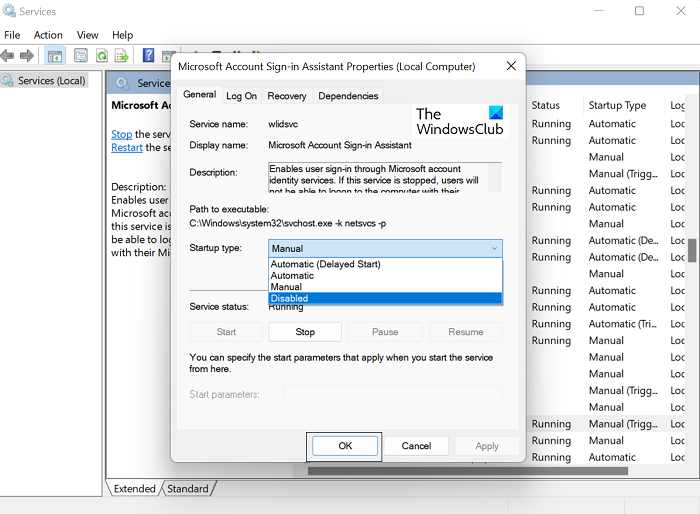Click the blue Help question mark icon
The height and width of the screenshot is (514, 700).
tap(148, 55)
